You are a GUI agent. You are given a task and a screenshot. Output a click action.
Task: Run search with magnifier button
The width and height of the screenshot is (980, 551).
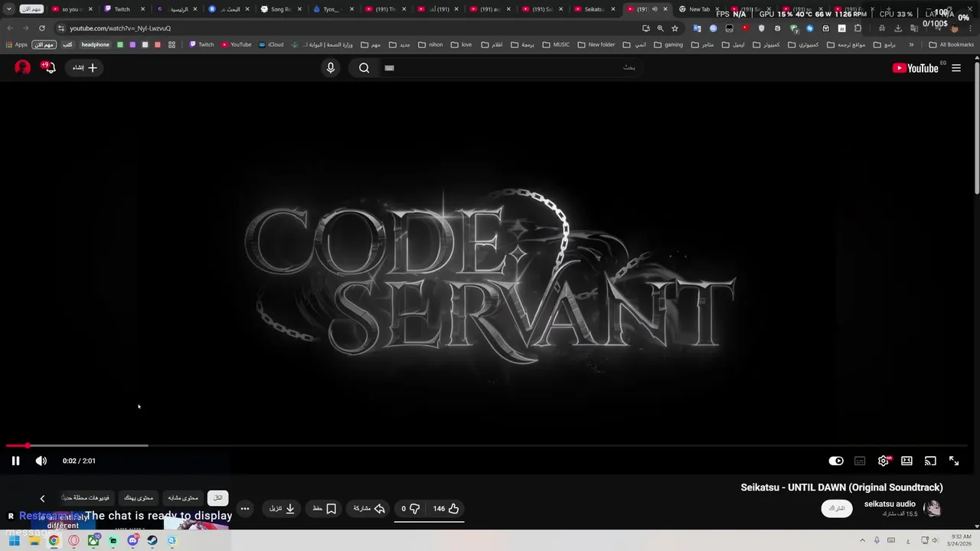tap(364, 68)
